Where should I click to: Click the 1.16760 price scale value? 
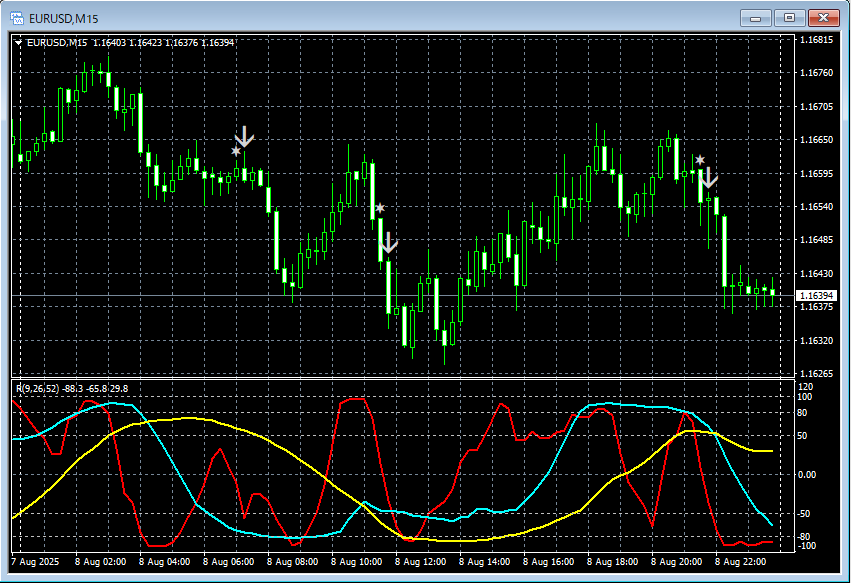pos(817,73)
